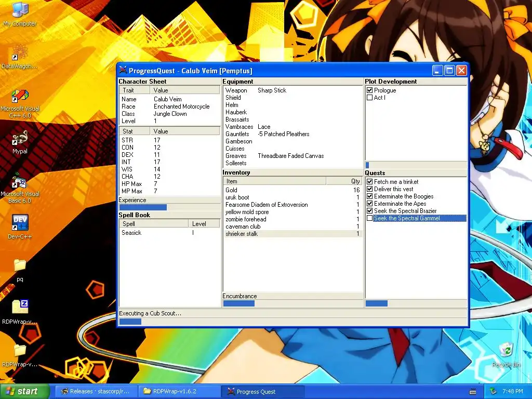532x399 pixels.
Task: Click the ProgressQuest title bar icon
Action: point(123,71)
